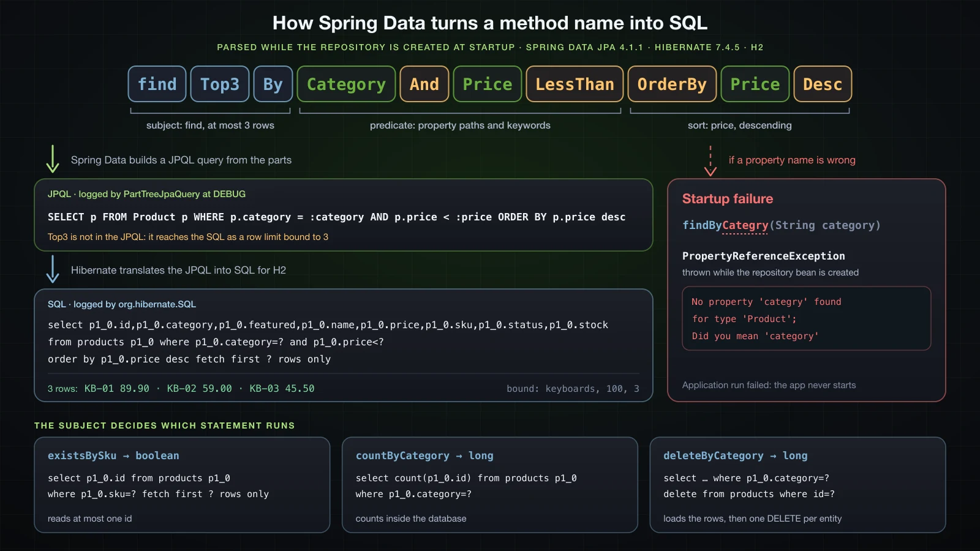Click the title 'How Spring Data turns a method name into SQL'
The height and width of the screenshot is (551, 980).
click(490, 23)
